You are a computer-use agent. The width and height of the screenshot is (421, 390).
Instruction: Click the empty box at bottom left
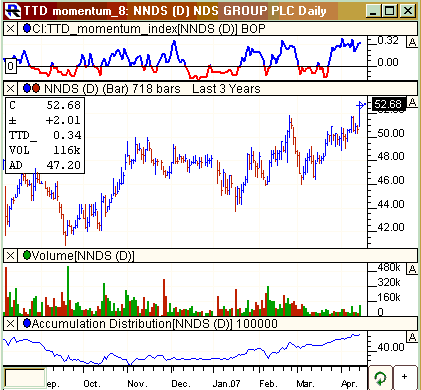coord(25,378)
